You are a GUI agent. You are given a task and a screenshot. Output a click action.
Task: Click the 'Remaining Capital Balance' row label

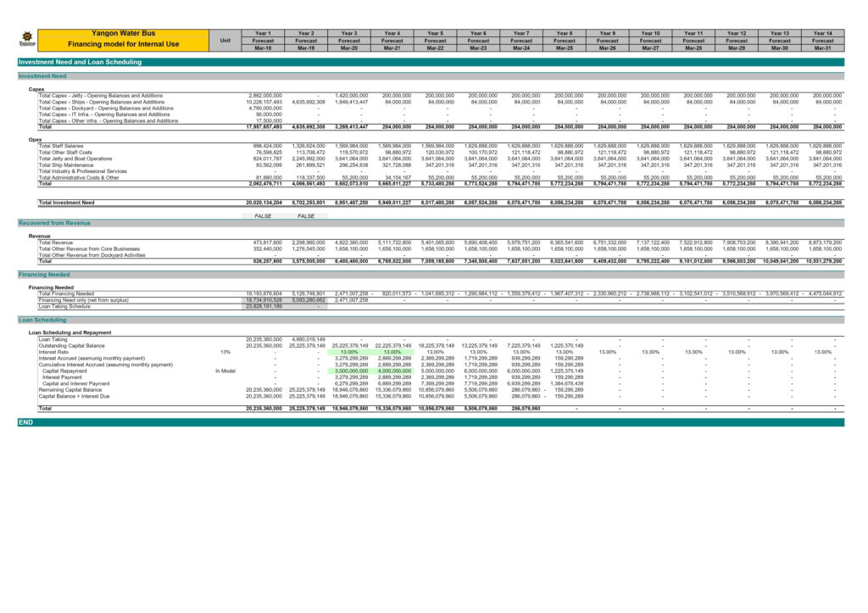pos(70,390)
